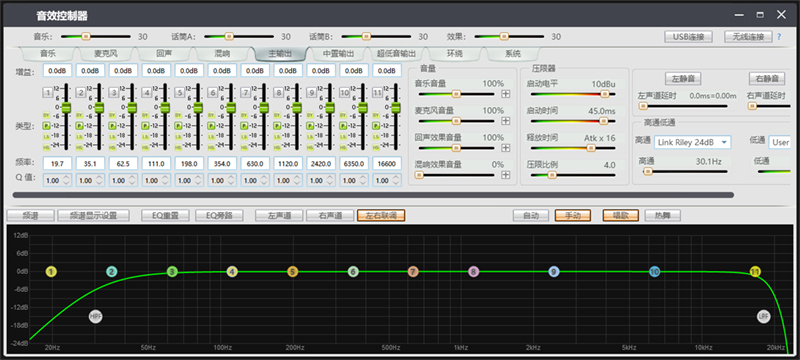
Task: Select the P peak type for band 2
Action: pos(80,125)
